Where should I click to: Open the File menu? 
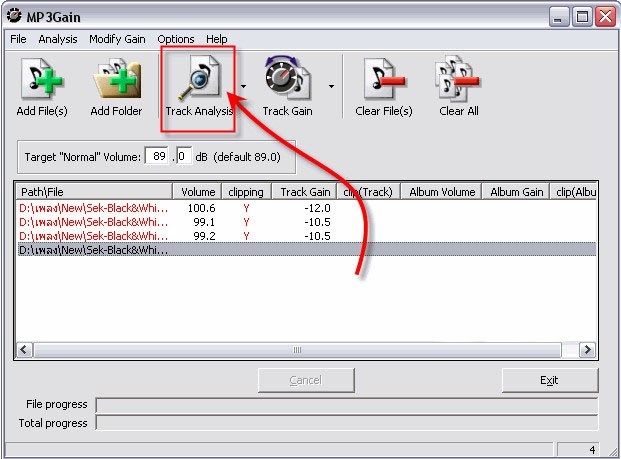tap(18, 39)
